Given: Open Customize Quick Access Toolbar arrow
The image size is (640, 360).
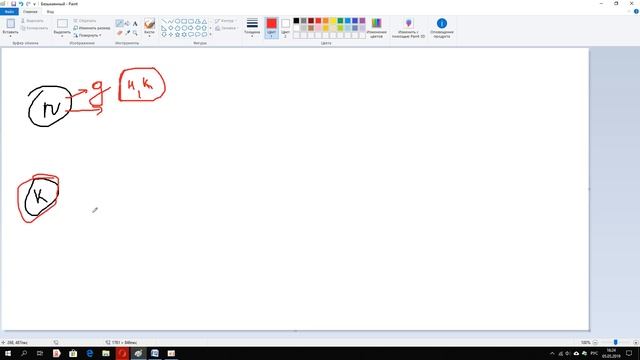Looking at the screenshot, I should pos(35,4).
